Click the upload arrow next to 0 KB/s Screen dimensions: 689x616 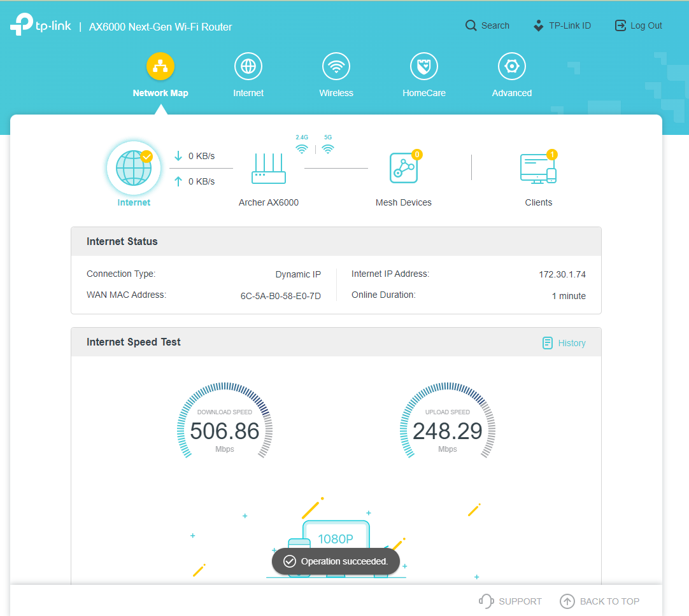coord(178,181)
